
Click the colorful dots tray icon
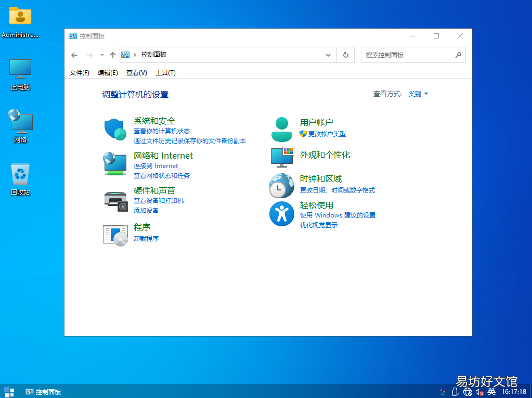coord(443,392)
